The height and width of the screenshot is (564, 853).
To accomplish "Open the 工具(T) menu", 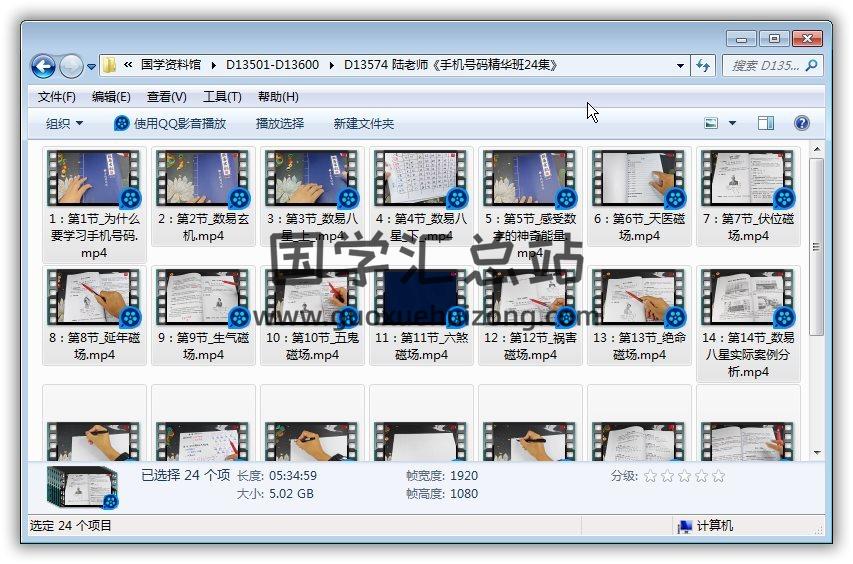I will [222, 97].
